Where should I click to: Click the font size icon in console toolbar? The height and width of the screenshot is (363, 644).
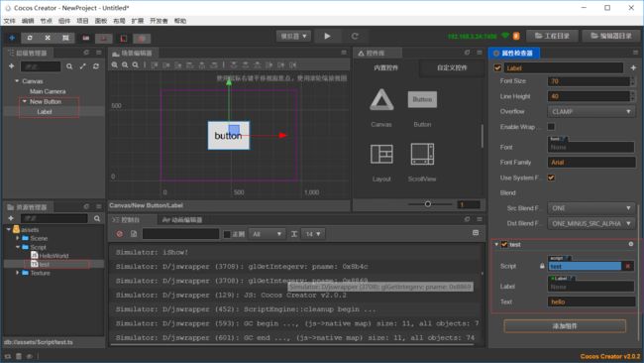click(294, 234)
